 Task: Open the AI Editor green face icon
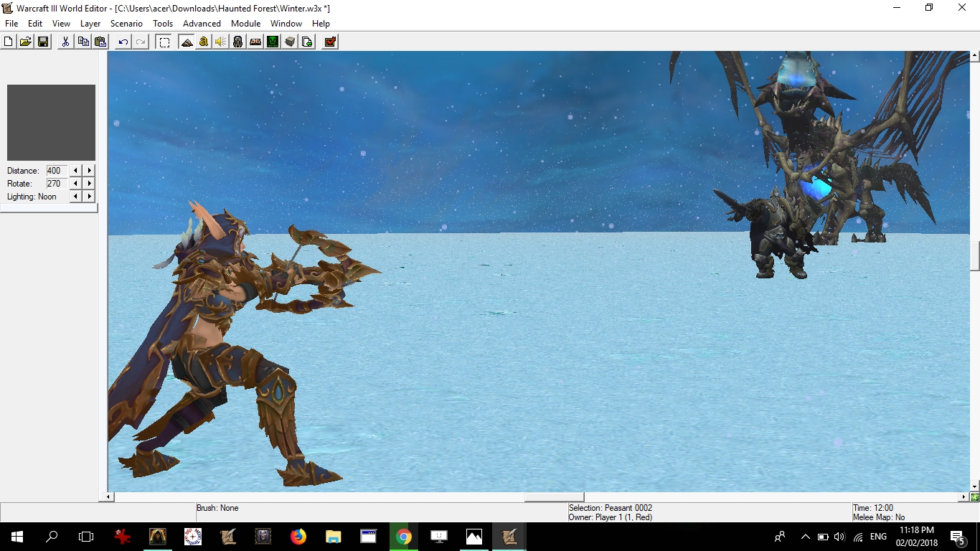coord(273,42)
